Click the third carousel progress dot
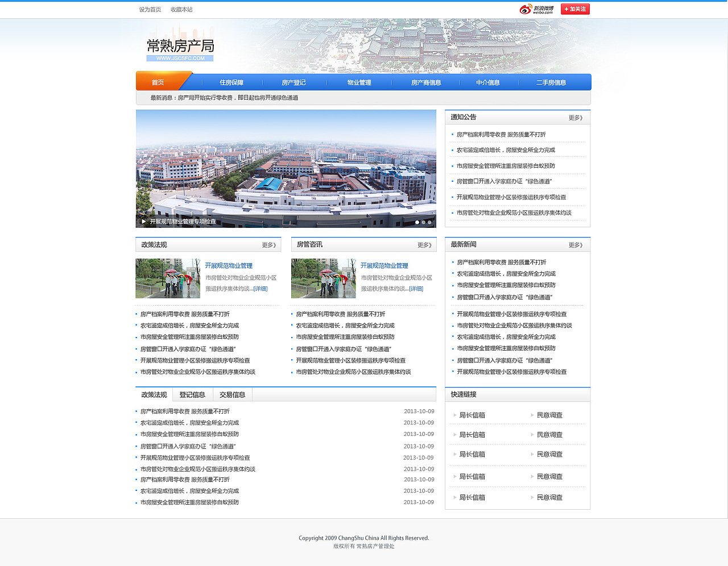728x566 pixels. tap(429, 222)
